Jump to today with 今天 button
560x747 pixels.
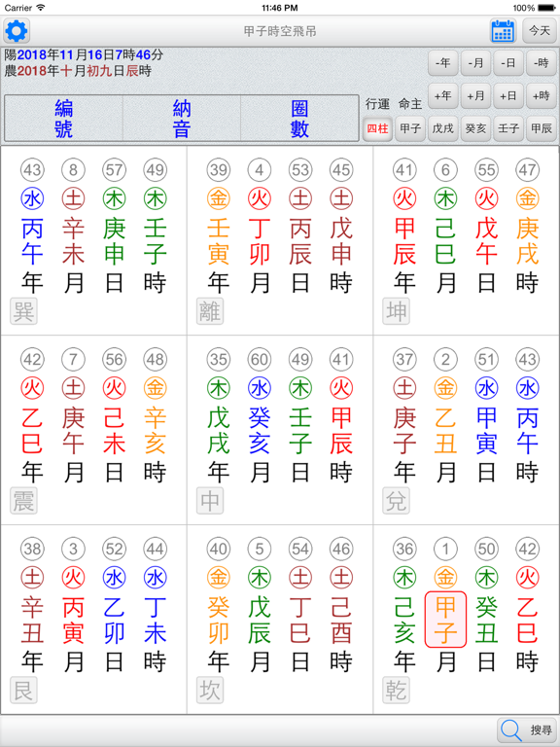[x=540, y=31]
